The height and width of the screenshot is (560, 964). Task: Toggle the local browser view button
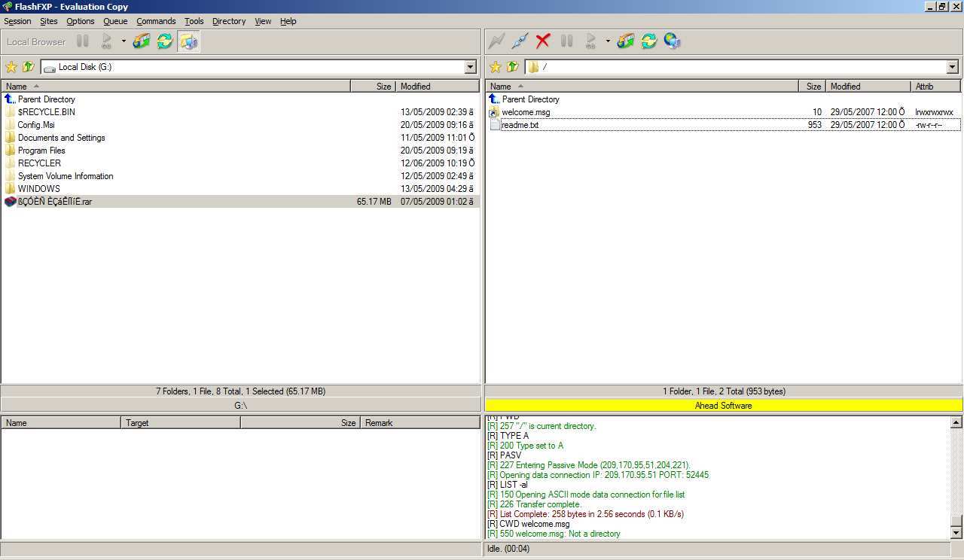point(188,41)
